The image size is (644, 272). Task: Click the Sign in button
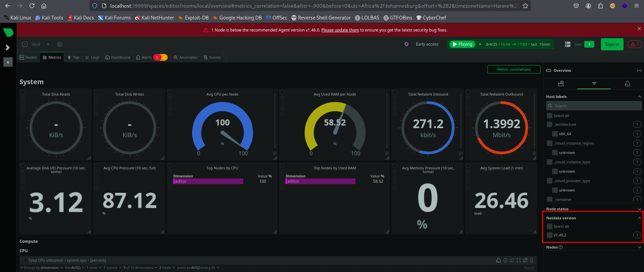click(x=612, y=44)
